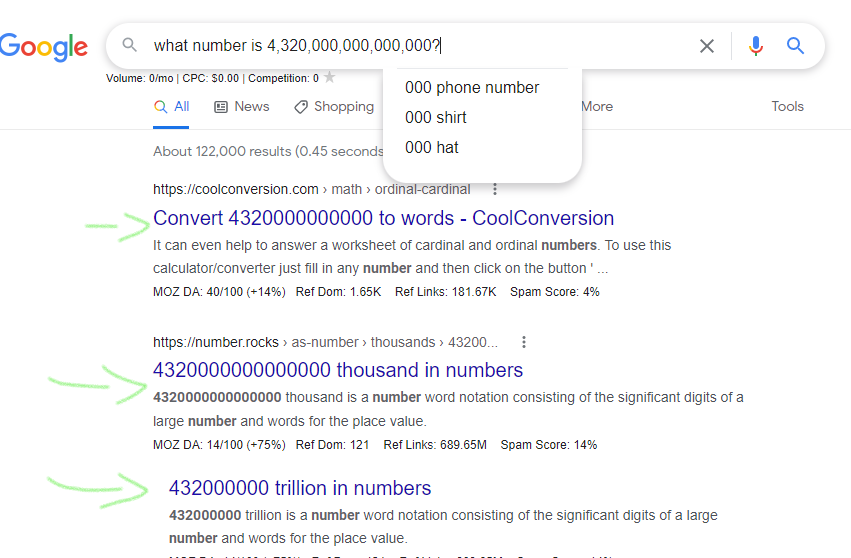Open '4320000000000000 thousand in numbers' result

pyautogui.click(x=338, y=370)
